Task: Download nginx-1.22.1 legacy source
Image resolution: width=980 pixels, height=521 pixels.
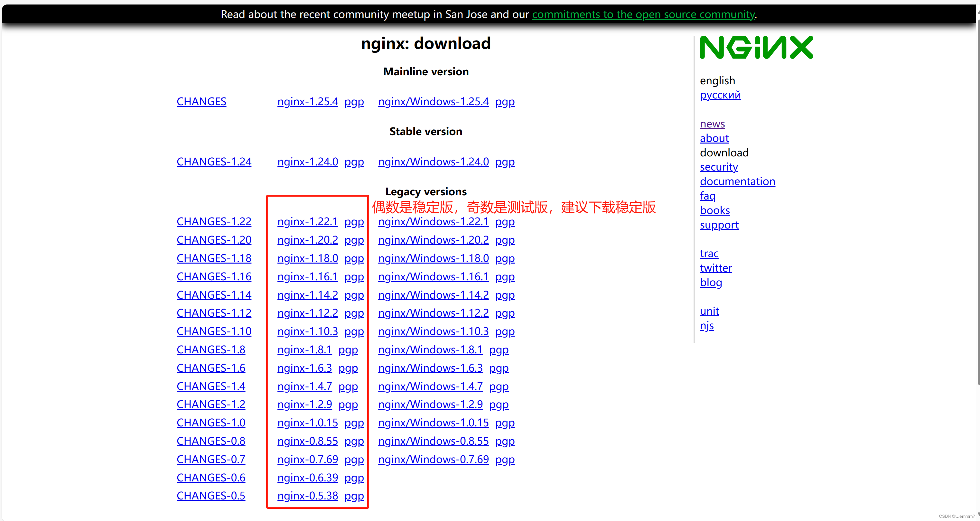Action: click(307, 221)
